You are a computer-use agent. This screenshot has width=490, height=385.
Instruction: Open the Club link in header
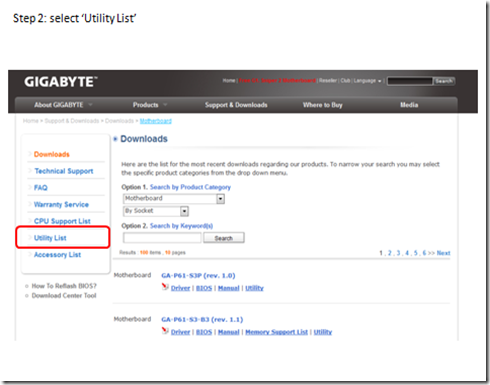click(x=345, y=81)
